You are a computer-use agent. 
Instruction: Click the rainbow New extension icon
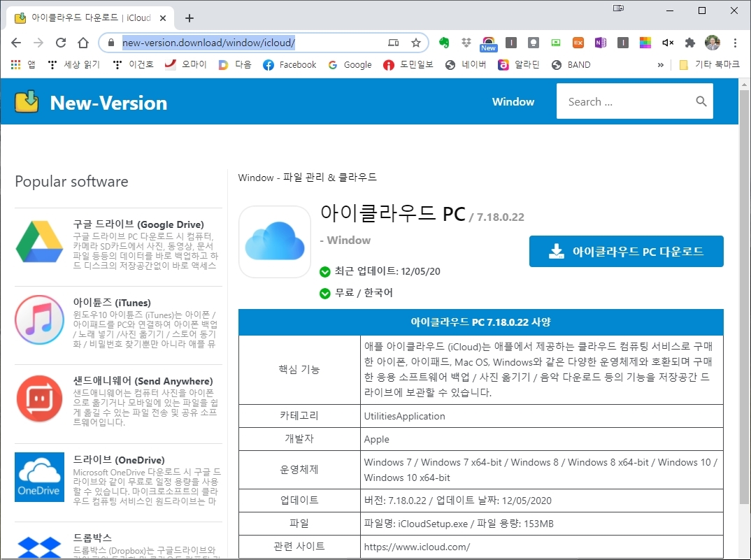[489, 43]
